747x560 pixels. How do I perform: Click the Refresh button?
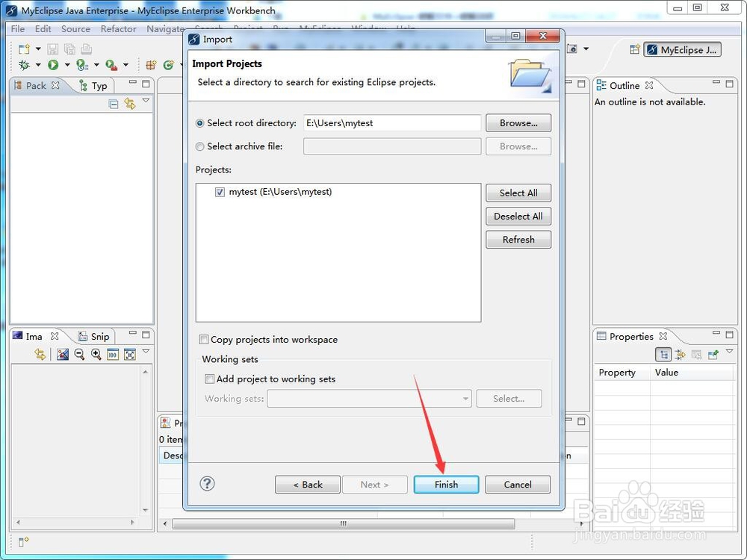tap(518, 240)
